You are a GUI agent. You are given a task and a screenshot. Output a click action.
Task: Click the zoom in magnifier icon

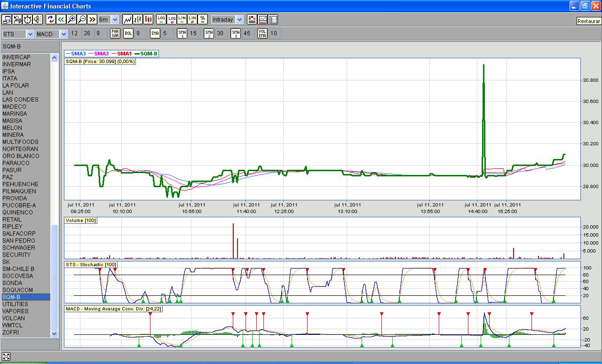(71, 19)
